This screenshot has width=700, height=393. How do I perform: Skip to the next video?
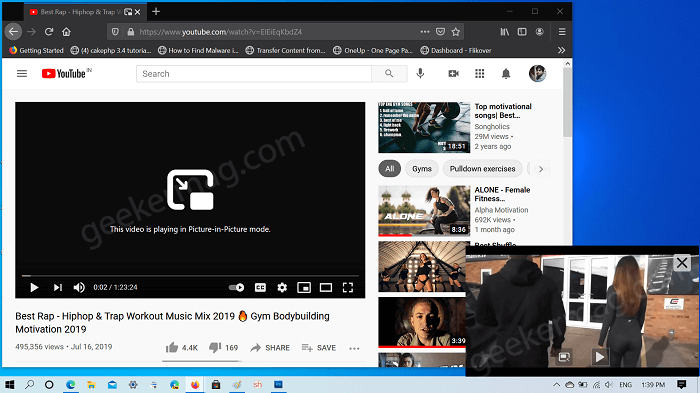coord(58,288)
